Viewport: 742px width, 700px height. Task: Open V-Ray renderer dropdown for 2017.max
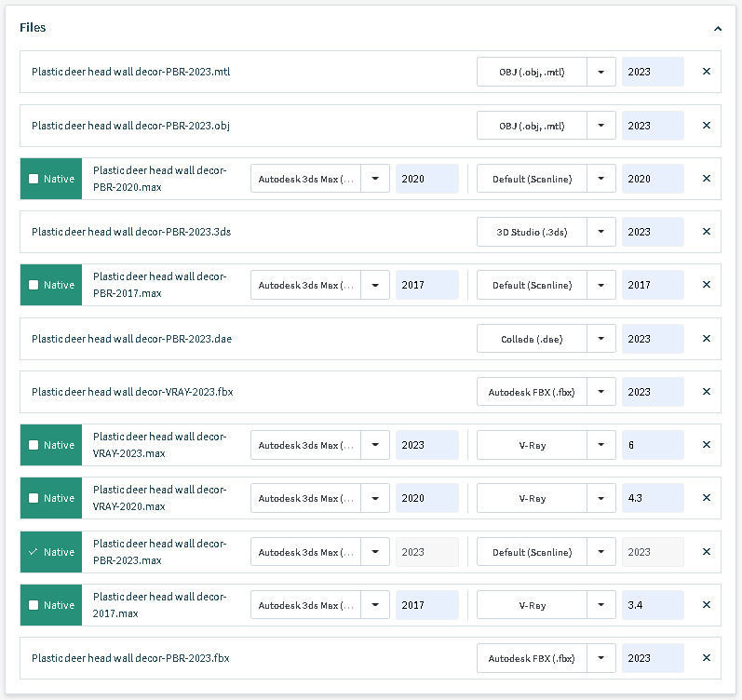(x=601, y=605)
